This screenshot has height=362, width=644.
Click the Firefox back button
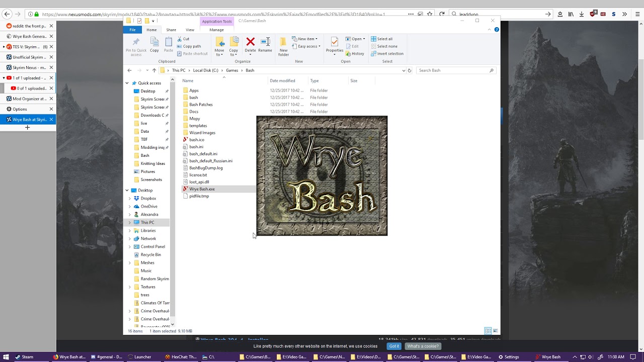pyautogui.click(x=7, y=14)
